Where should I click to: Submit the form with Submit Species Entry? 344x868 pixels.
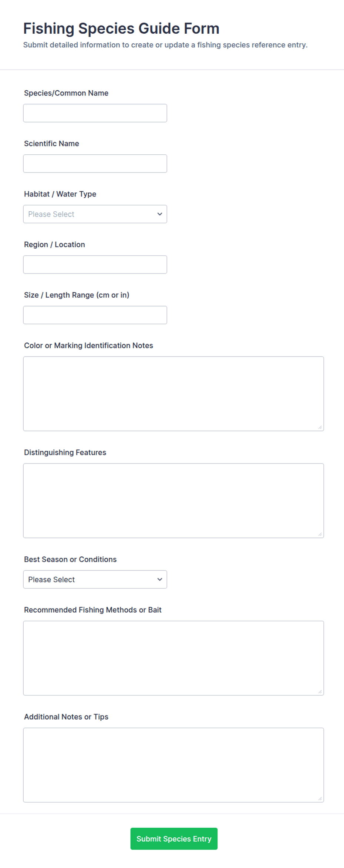coord(174,839)
